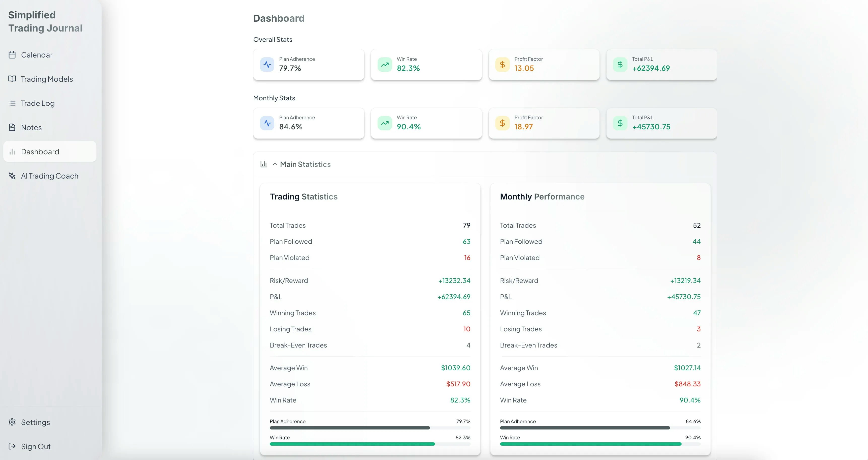Click the Simplified Trading Journal title
The height and width of the screenshot is (460, 868).
click(45, 22)
